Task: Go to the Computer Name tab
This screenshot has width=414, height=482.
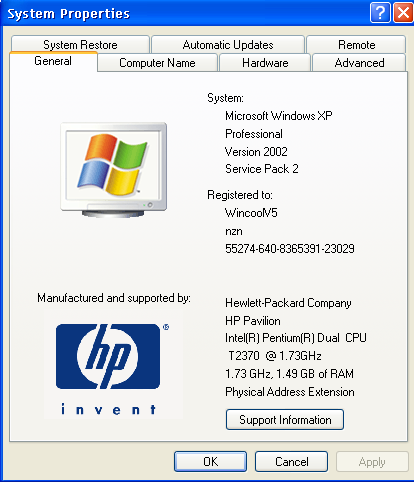Action: coord(157,63)
